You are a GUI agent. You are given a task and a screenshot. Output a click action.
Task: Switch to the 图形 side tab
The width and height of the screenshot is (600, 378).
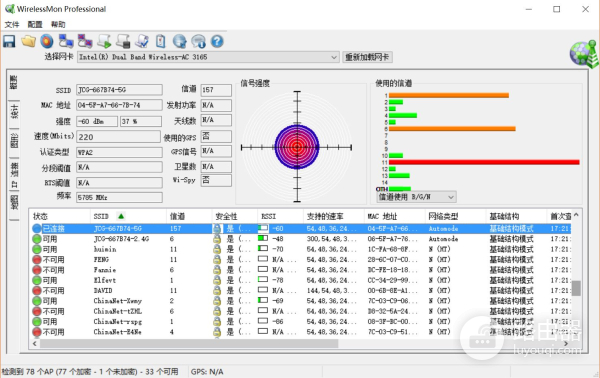click(x=14, y=140)
